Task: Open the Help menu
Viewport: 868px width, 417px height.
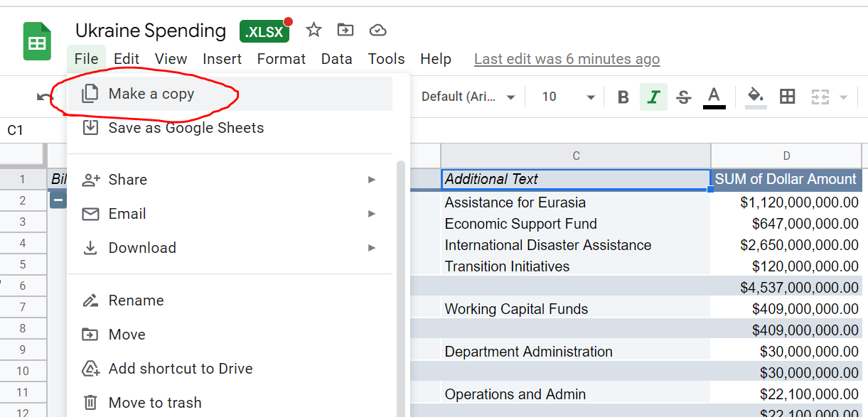Action: coord(436,59)
